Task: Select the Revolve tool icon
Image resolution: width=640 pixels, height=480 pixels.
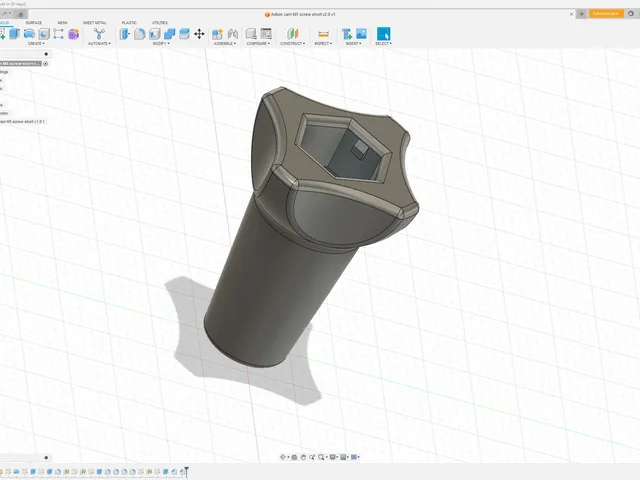Action: [x=29, y=34]
